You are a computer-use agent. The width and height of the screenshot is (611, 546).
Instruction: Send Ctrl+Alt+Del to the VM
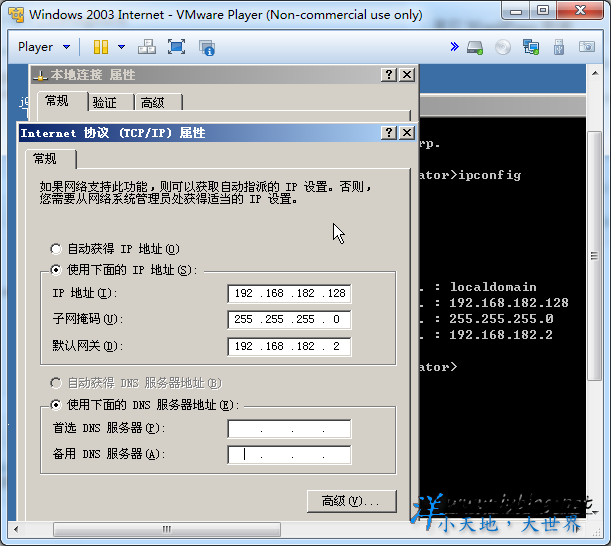[x=147, y=47]
